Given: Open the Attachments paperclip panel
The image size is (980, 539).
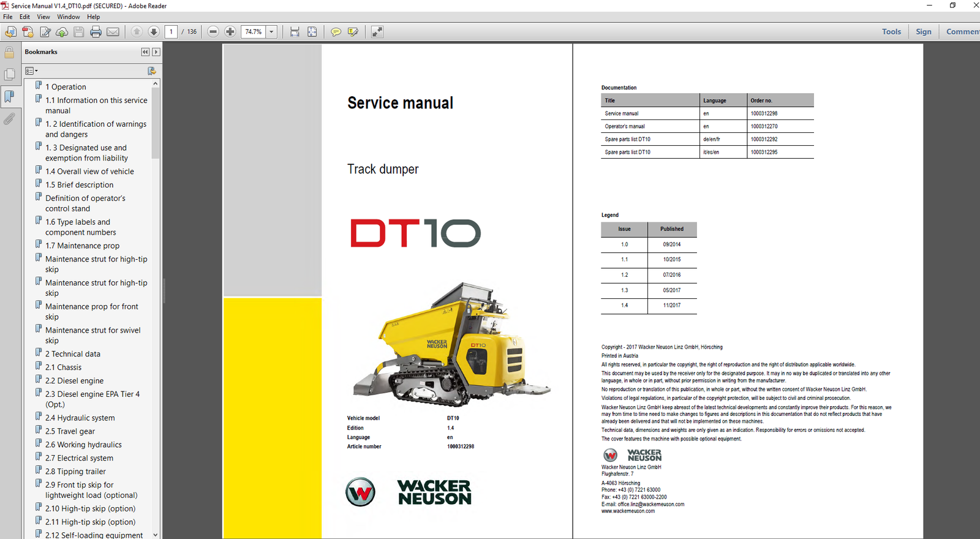Looking at the screenshot, I should [x=9, y=119].
